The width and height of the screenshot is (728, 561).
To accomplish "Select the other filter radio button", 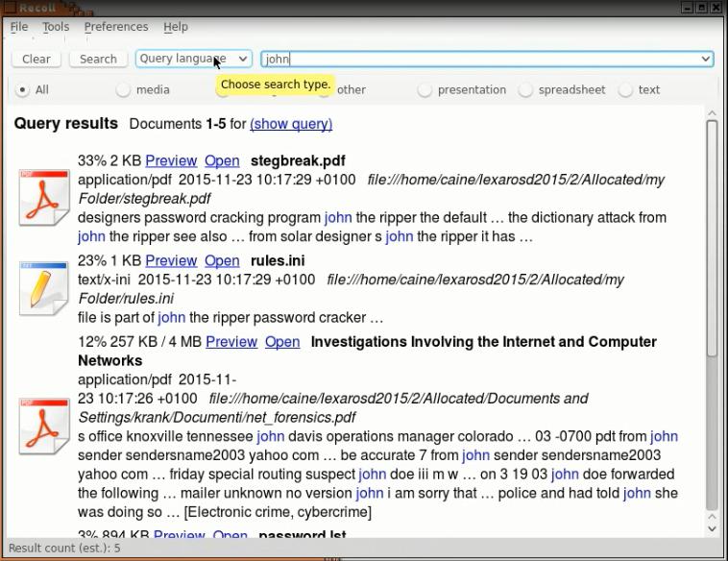I will 324,90.
